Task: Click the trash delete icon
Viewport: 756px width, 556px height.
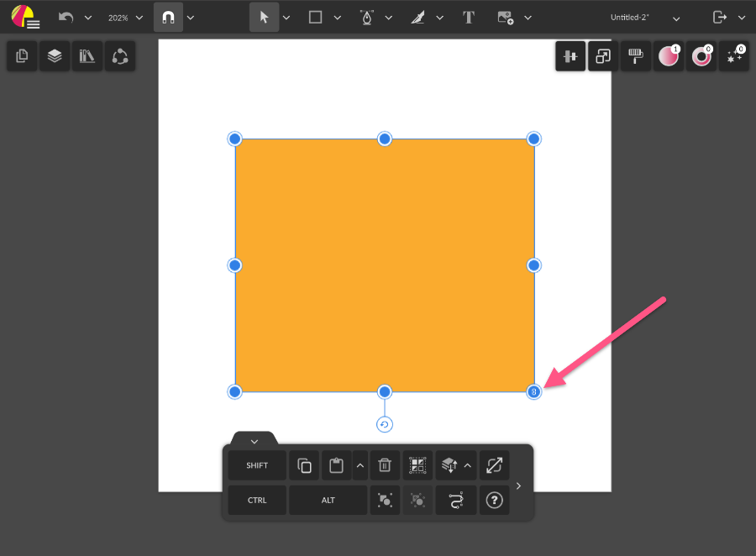Action: (385, 465)
